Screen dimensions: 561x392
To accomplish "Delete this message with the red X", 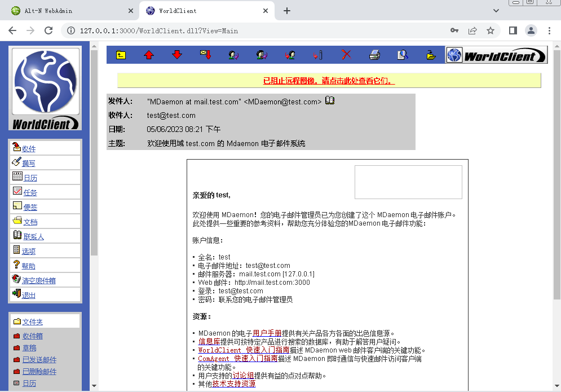I will [x=346, y=55].
